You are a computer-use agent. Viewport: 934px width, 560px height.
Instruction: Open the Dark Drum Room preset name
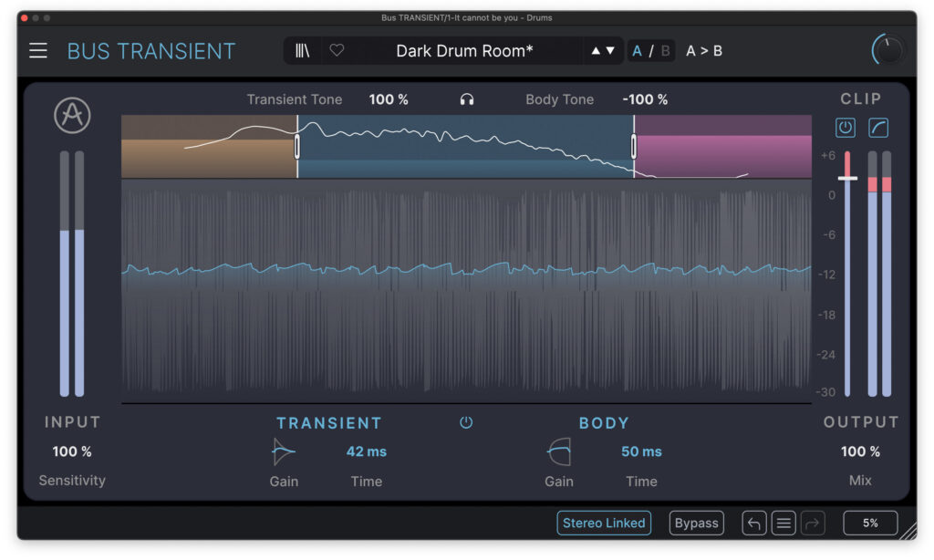point(464,51)
